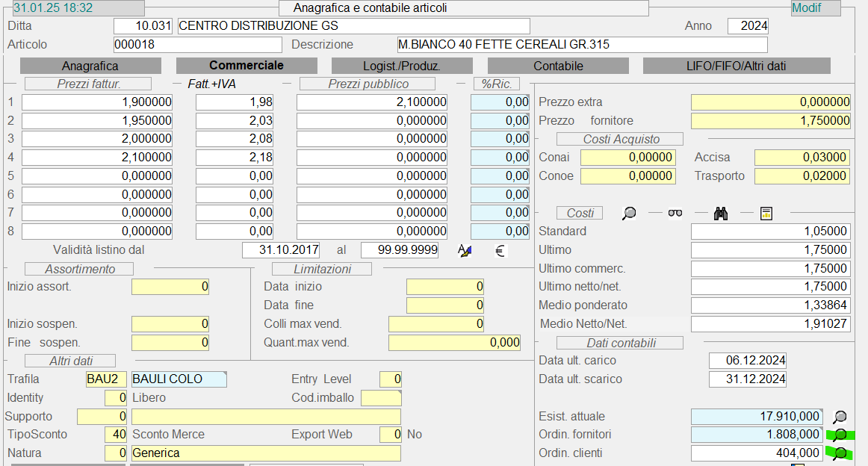Open magnifier next to Esist. attuale

[840, 417]
